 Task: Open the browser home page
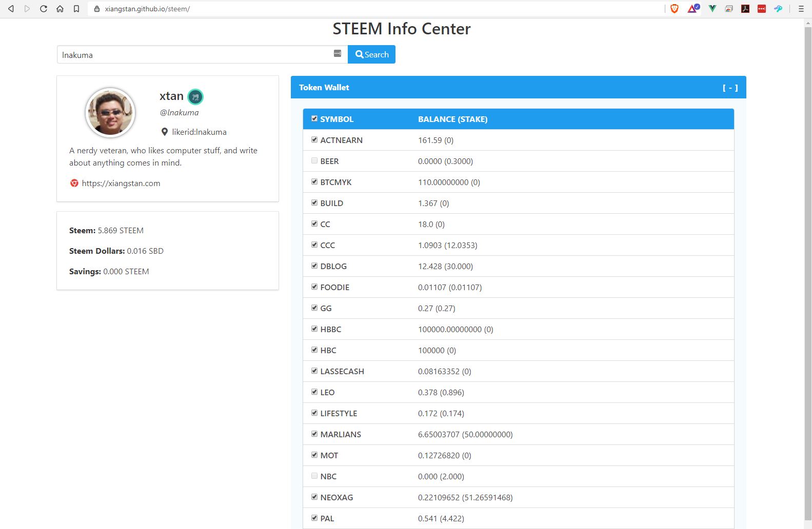tap(60, 9)
